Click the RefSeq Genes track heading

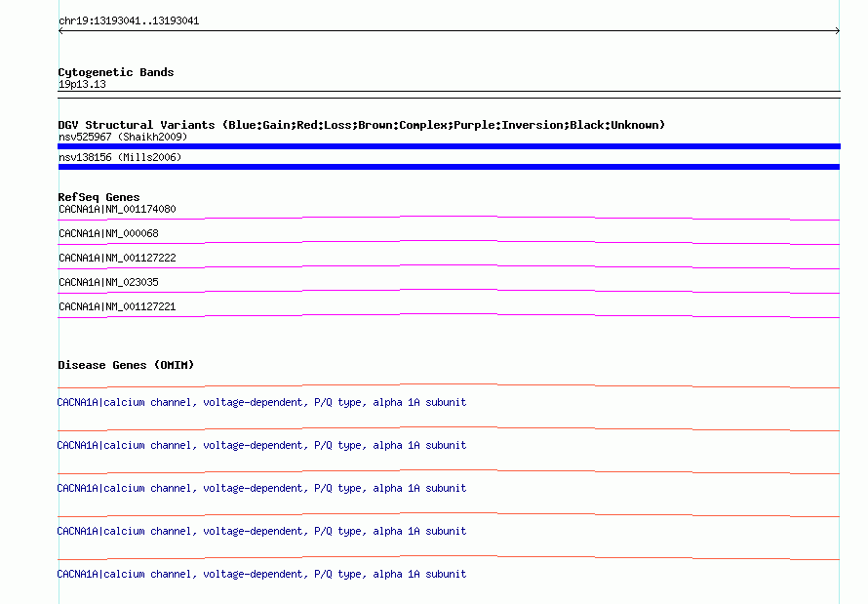[99, 197]
